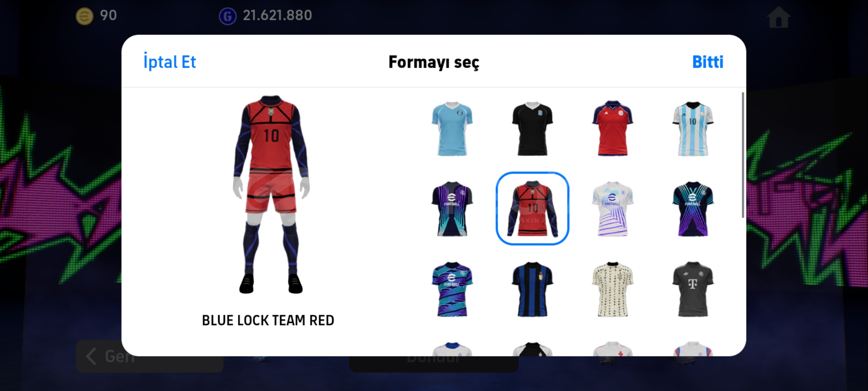The height and width of the screenshot is (391, 868).
Task: Select the black V-neck jersey
Action: [x=532, y=129]
